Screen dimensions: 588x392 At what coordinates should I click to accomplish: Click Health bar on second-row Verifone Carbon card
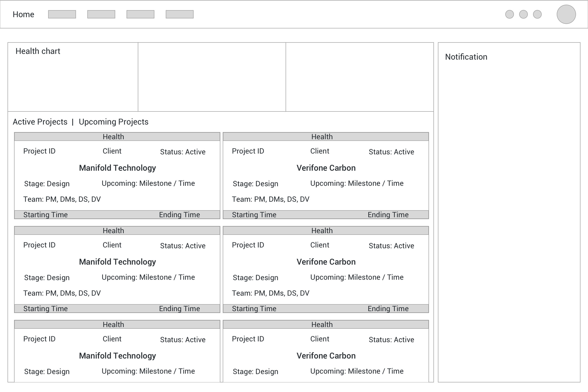click(326, 230)
